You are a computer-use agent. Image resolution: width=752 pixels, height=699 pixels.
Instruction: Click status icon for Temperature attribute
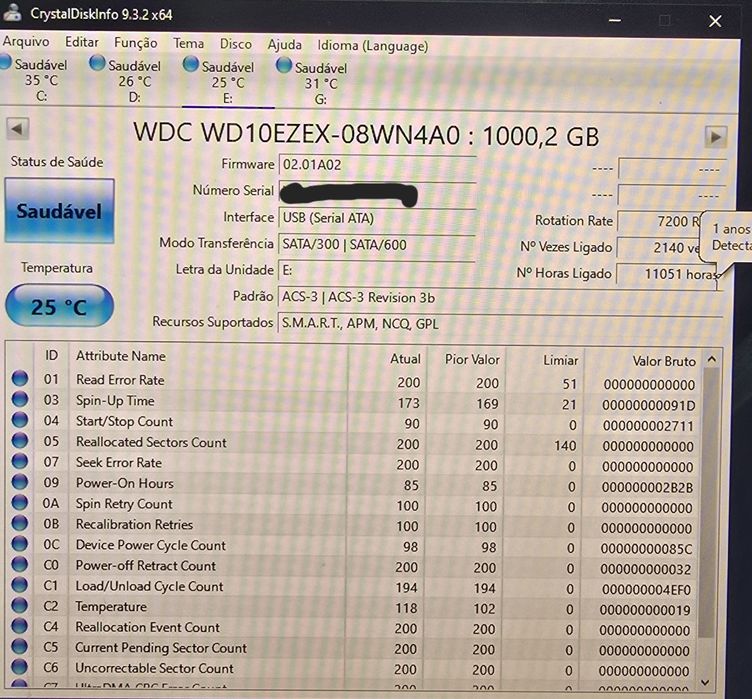point(20,605)
